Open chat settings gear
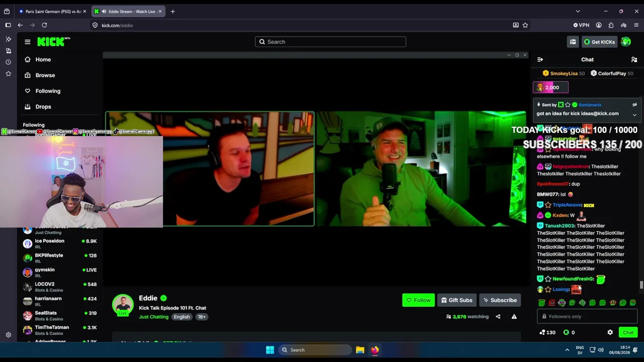This screenshot has width=644, height=362. 610,332
